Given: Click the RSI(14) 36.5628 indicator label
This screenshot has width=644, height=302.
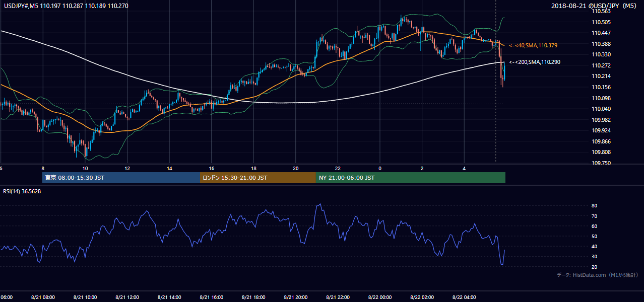Looking at the screenshot, I should tap(22, 191).
